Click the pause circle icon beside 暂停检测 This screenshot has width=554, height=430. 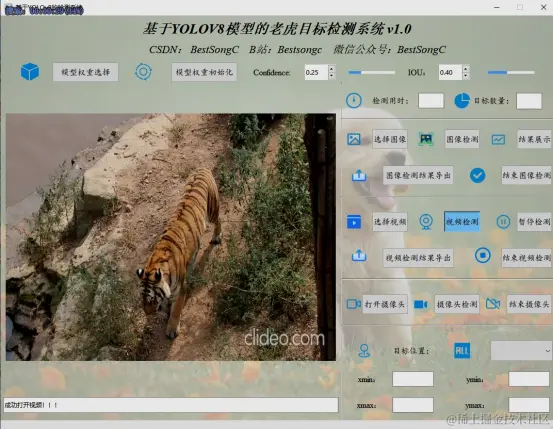(503, 222)
